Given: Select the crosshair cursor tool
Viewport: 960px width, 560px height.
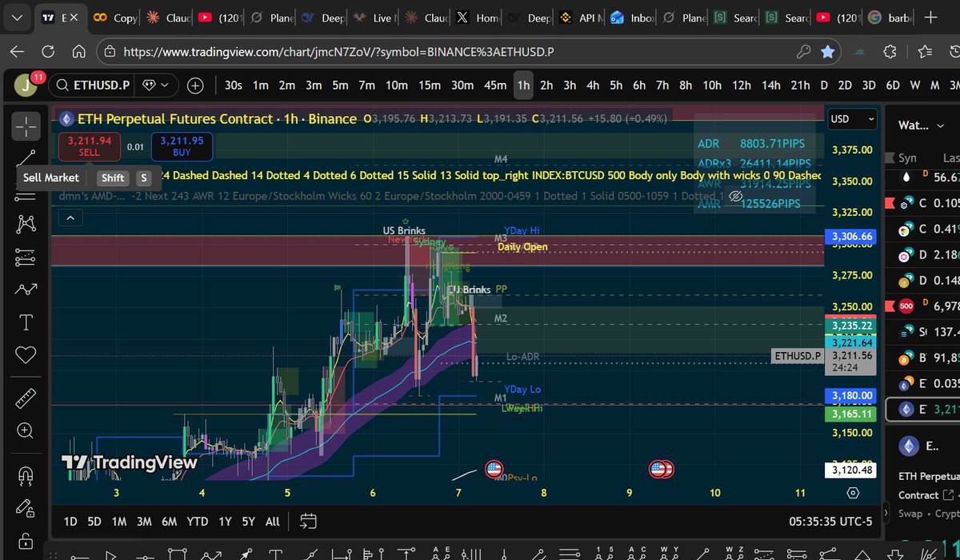Looking at the screenshot, I should 26,126.
